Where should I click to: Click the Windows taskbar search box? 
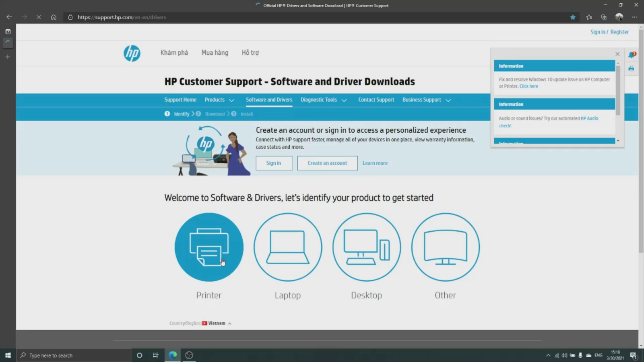[74, 356]
